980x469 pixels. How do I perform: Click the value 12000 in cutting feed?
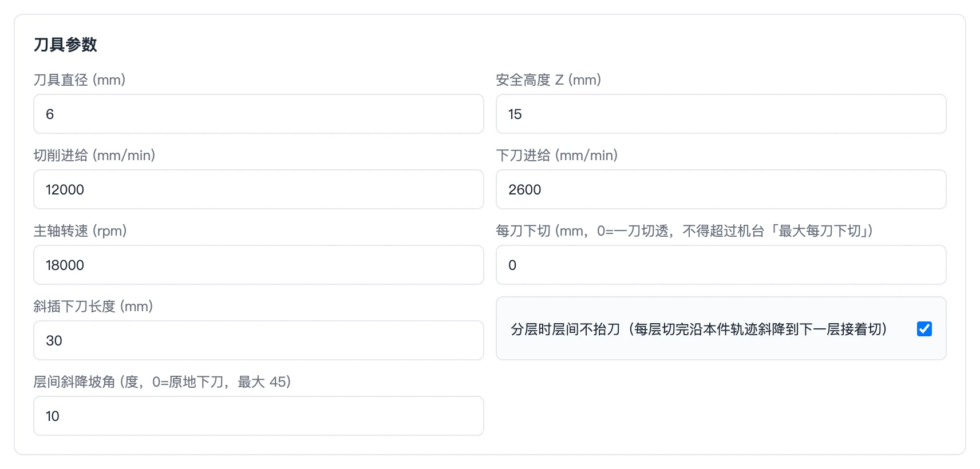click(65, 189)
